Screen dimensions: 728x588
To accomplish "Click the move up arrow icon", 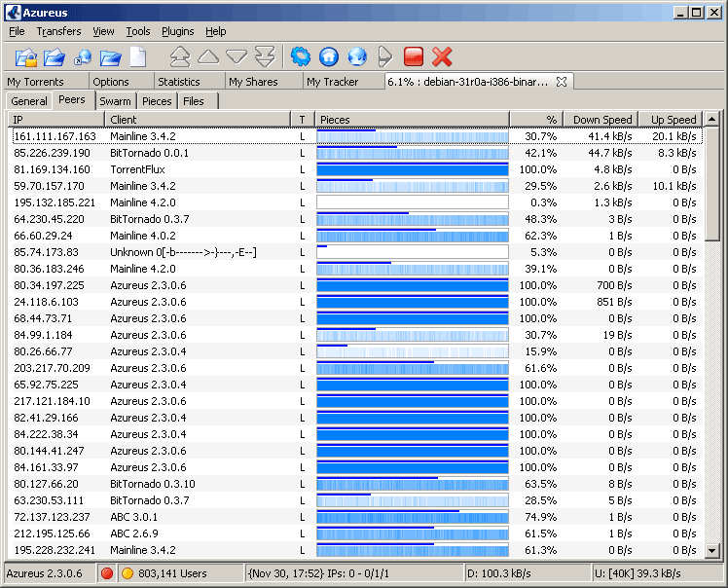I will click(x=208, y=56).
